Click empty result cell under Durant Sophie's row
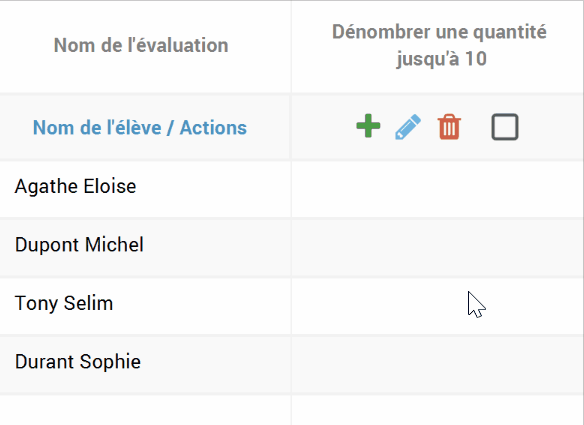 coord(437,410)
